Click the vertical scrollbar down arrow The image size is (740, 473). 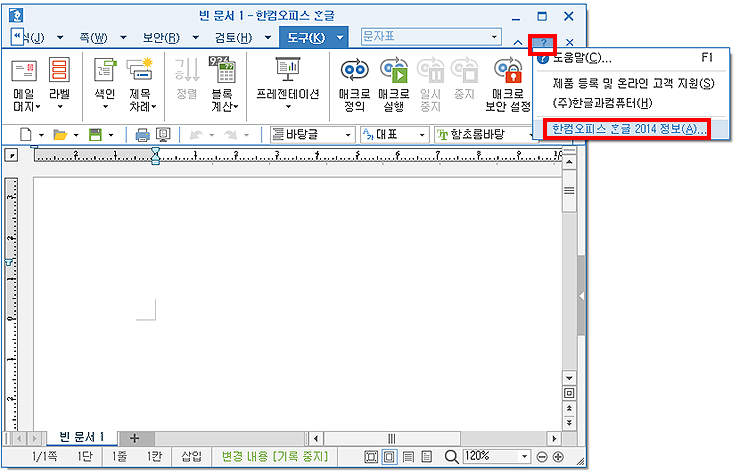[570, 378]
